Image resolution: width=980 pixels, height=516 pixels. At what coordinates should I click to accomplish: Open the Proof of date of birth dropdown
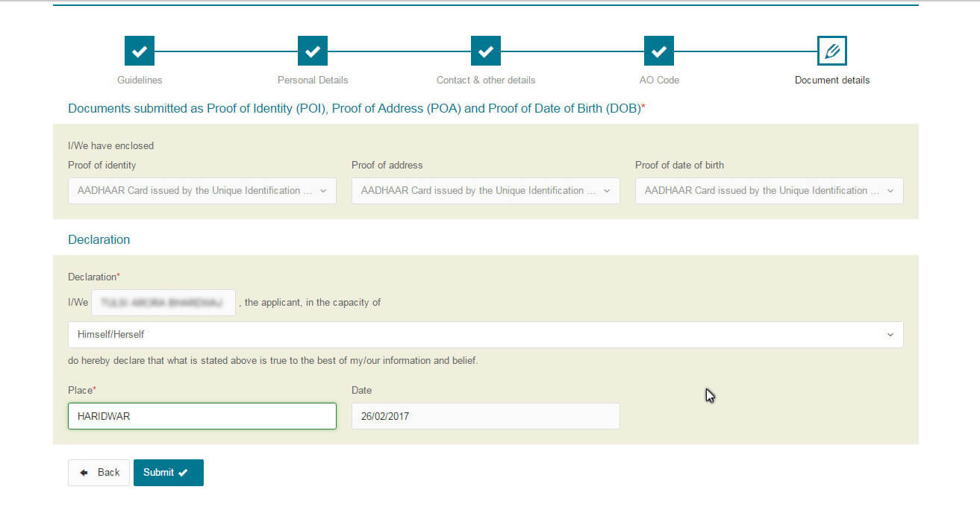tap(769, 190)
